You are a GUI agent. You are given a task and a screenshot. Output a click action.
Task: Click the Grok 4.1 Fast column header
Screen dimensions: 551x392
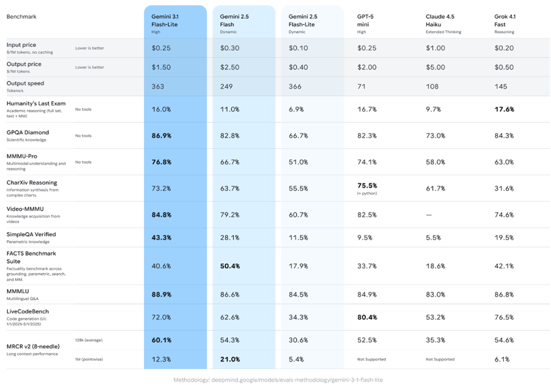coord(505,21)
